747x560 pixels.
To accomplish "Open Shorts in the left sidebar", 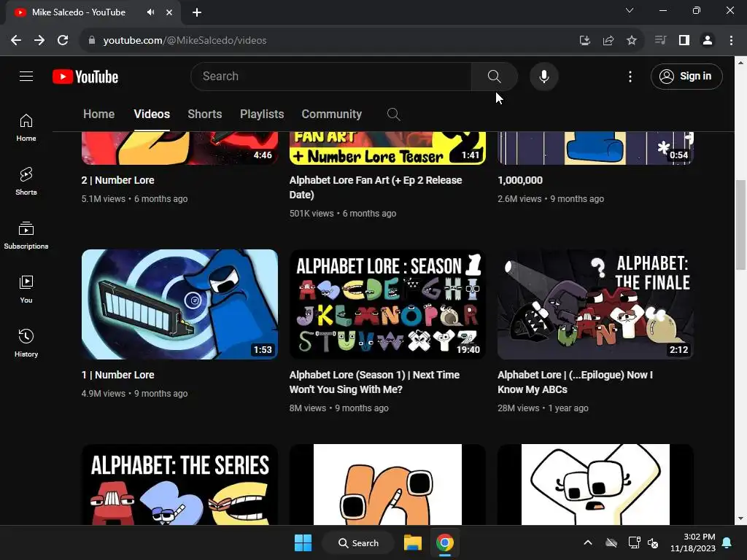I will pos(26,182).
